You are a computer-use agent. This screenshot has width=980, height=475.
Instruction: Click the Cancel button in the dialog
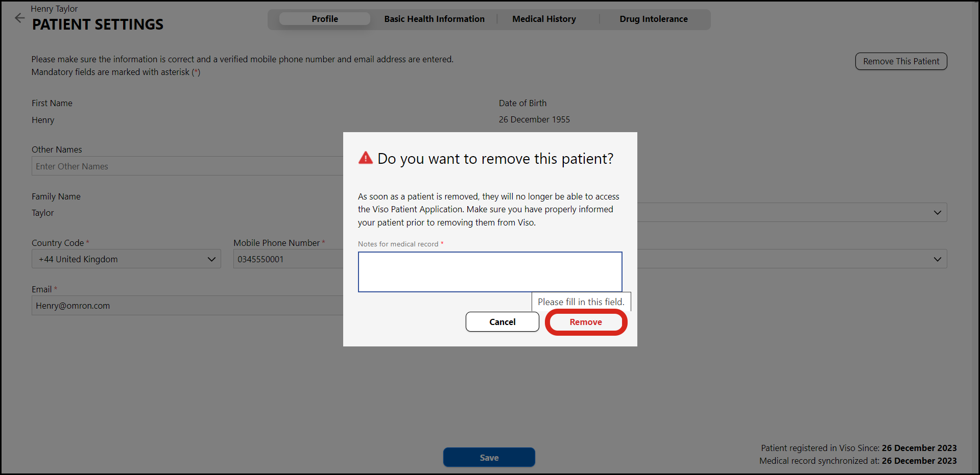click(x=502, y=322)
